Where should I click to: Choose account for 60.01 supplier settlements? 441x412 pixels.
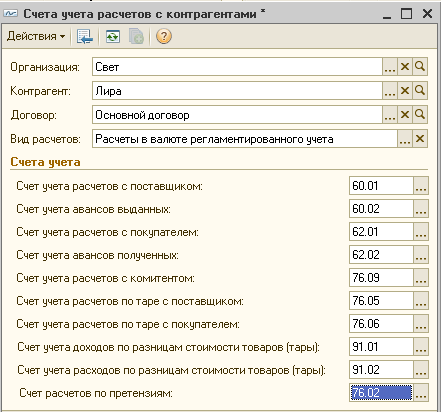421,186
